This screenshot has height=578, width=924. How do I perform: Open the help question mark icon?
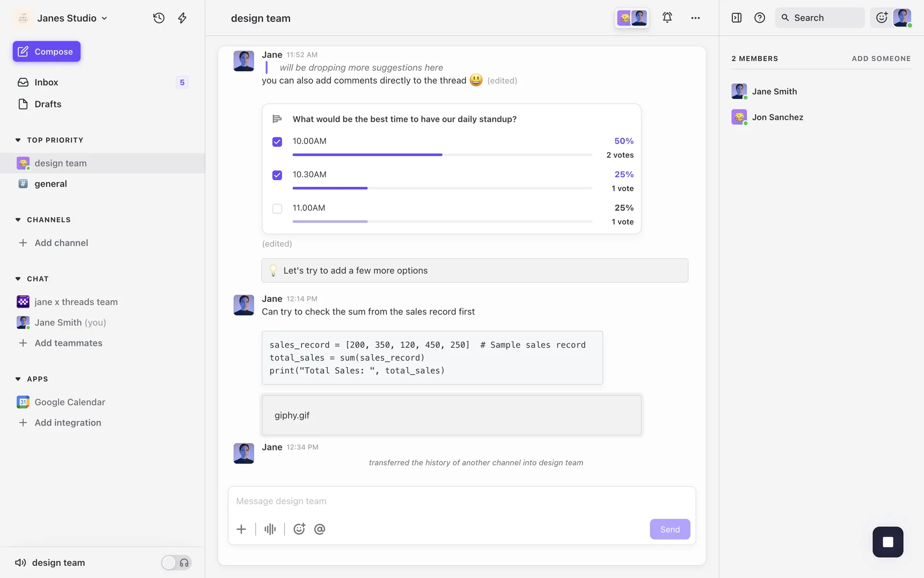759,18
